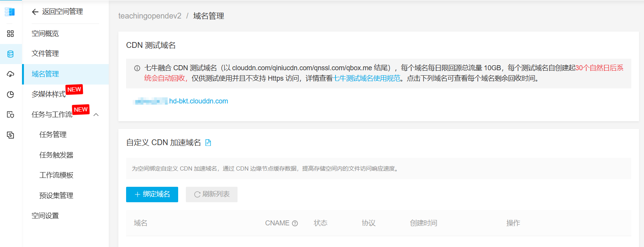Screen dimensions: 644x247
Task: Go to 文件管理 in the sidebar
Action: coord(45,54)
